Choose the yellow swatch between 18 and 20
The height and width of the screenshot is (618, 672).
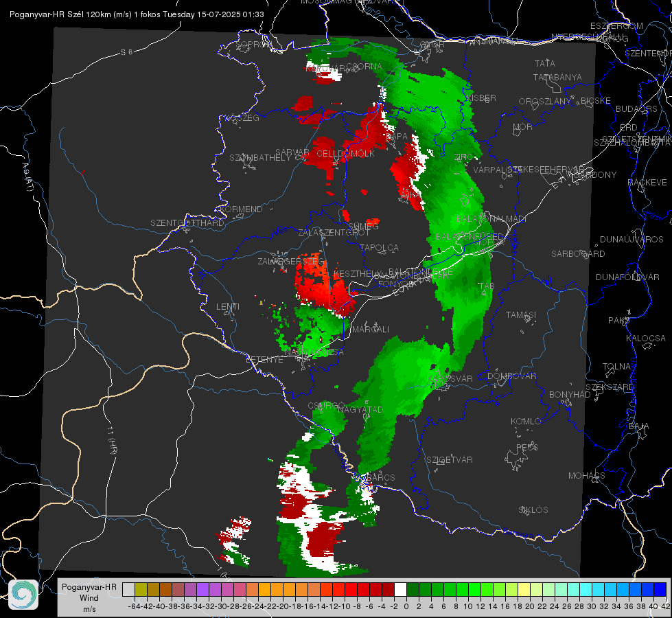524,589
